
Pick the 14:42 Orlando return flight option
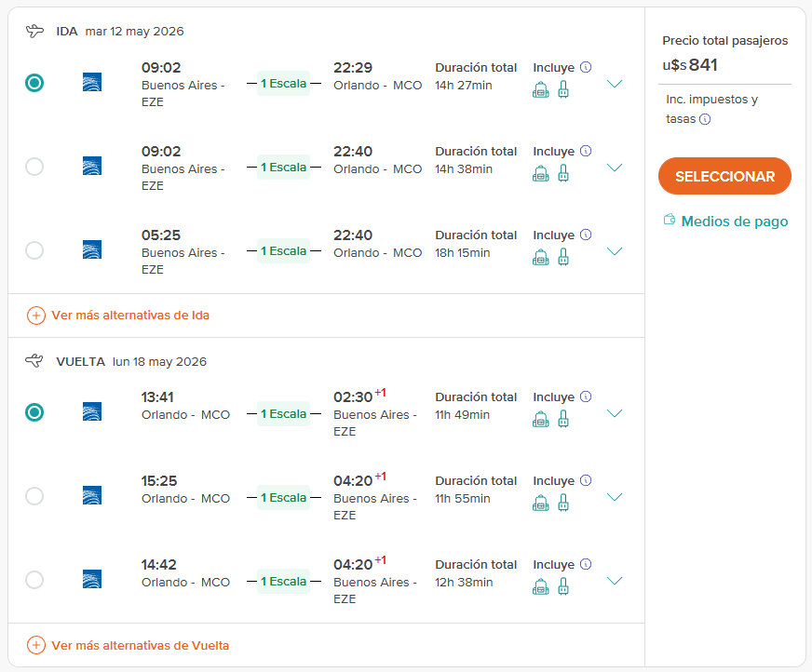point(34,580)
